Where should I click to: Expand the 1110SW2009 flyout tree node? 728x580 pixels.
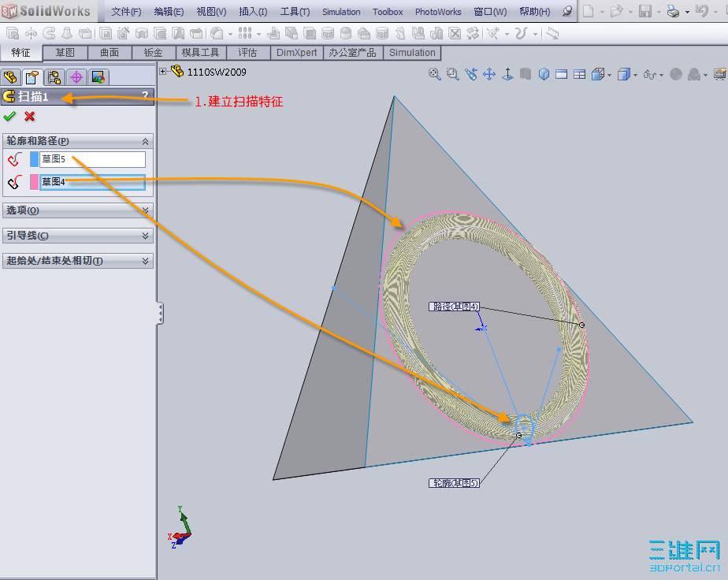(162, 72)
